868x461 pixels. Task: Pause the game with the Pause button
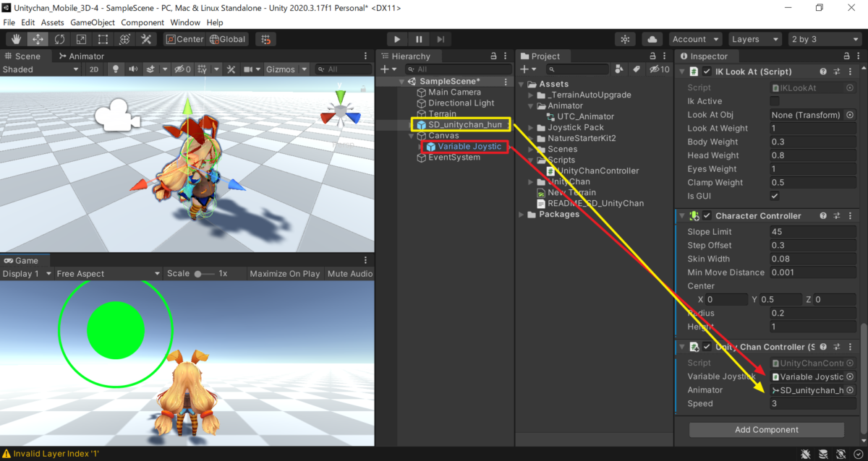[x=419, y=39]
